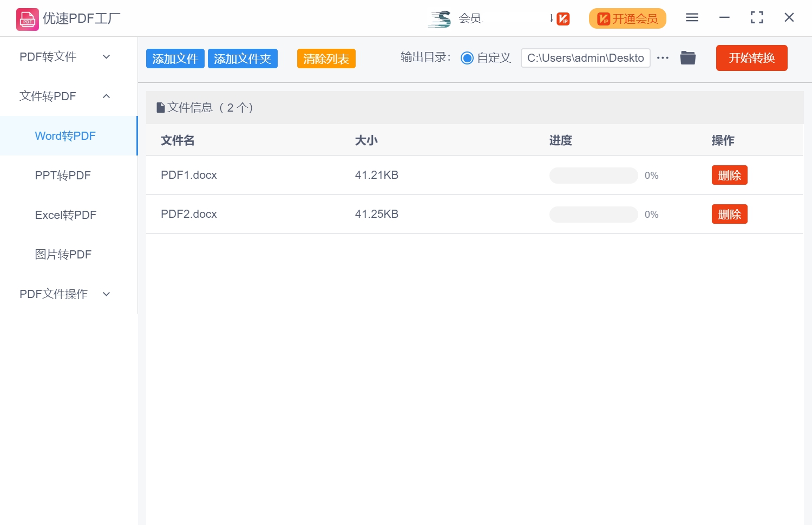Open the Excel转PDF tool
This screenshot has height=525, width=812.
coord(65,215)
